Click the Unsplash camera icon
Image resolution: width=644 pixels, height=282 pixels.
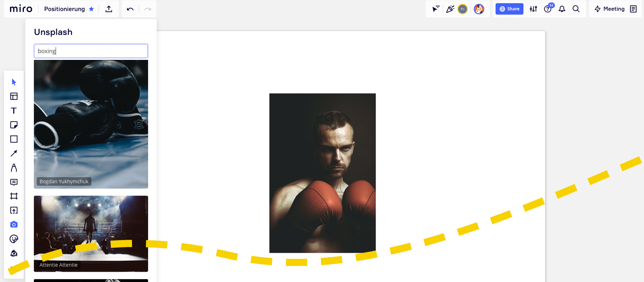click(x=14, y=225)
